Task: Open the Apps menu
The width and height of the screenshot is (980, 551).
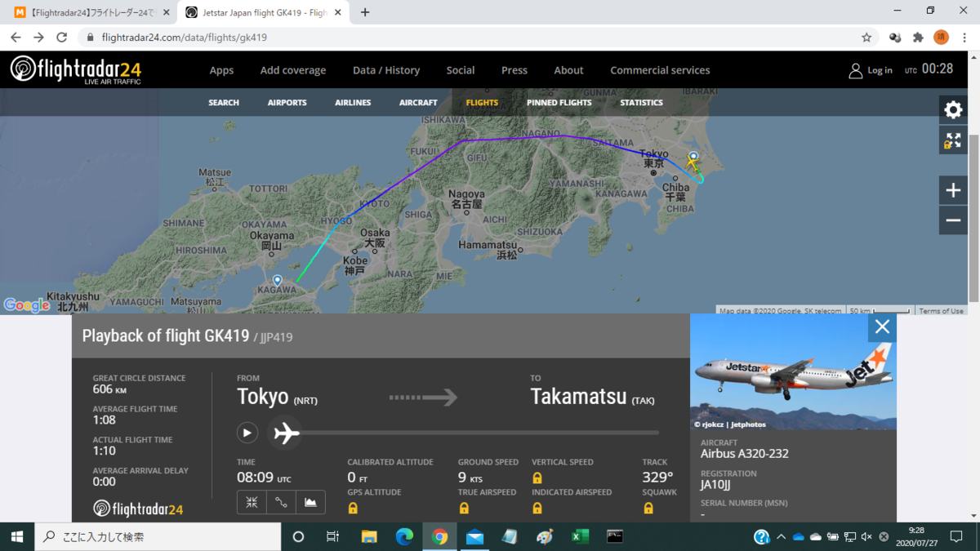Action: (221, 70)
